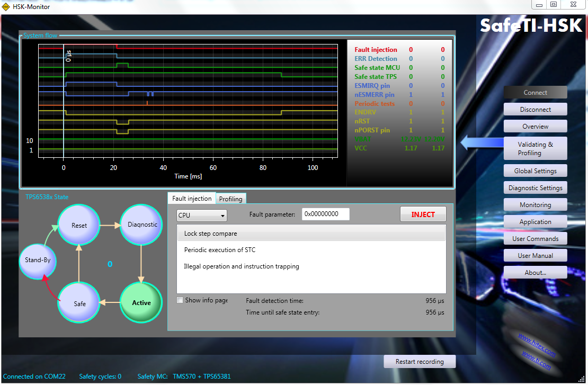This screenshot has height=385, width=588.
Task: Close the HSK-Monitor window
Action: [x=573, y=4]
